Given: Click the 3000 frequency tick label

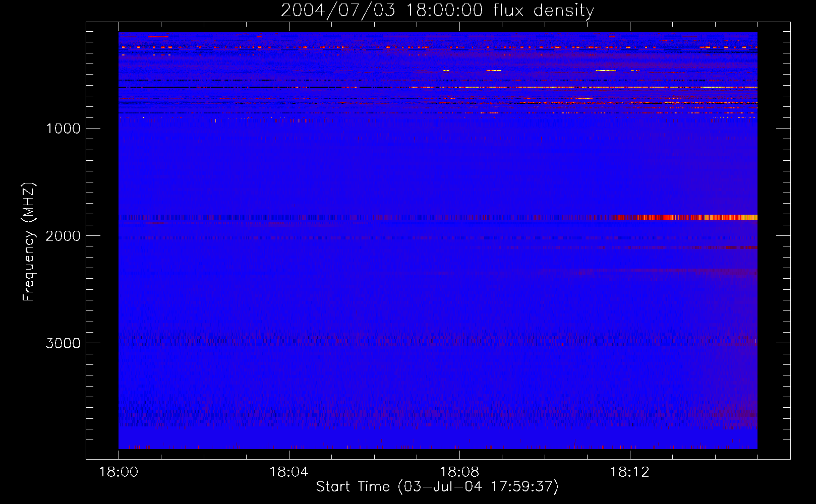Looking at the screenshot, I should (x=63, y=343).
